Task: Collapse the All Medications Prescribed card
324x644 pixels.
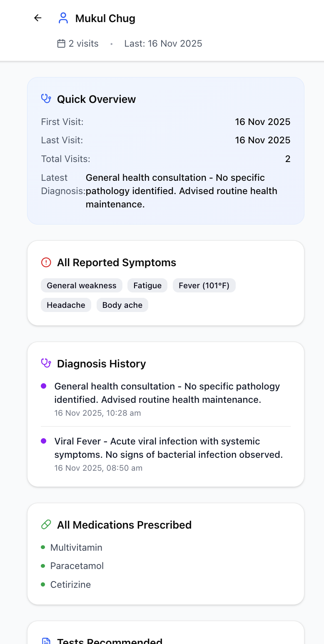Action: coord(124,524)
